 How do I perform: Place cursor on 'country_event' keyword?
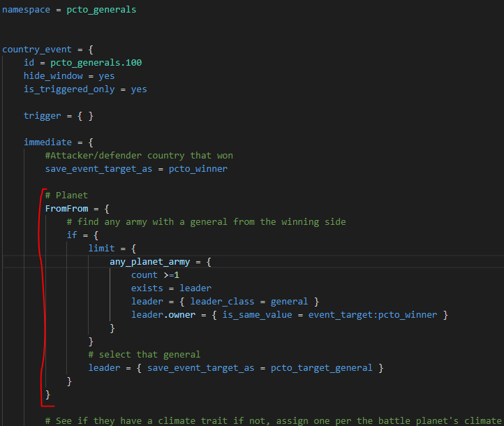pyautogui.click(x=37, y=50)
